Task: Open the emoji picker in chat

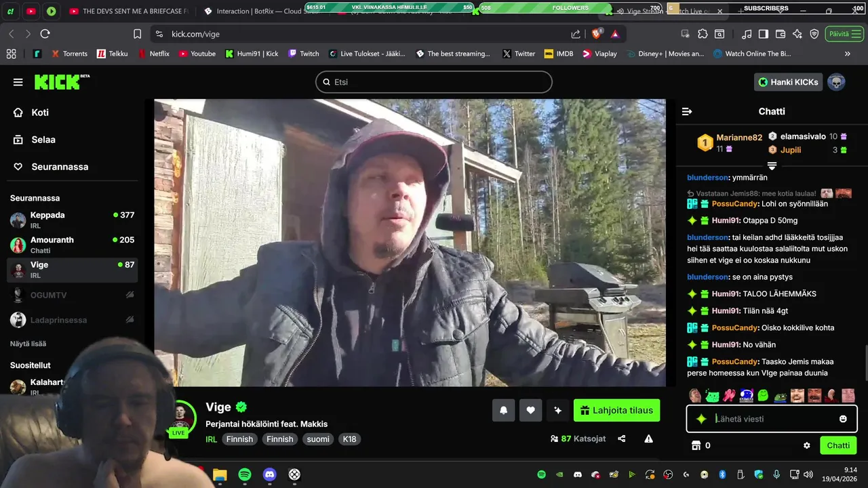Action: (x=843, y=419)
